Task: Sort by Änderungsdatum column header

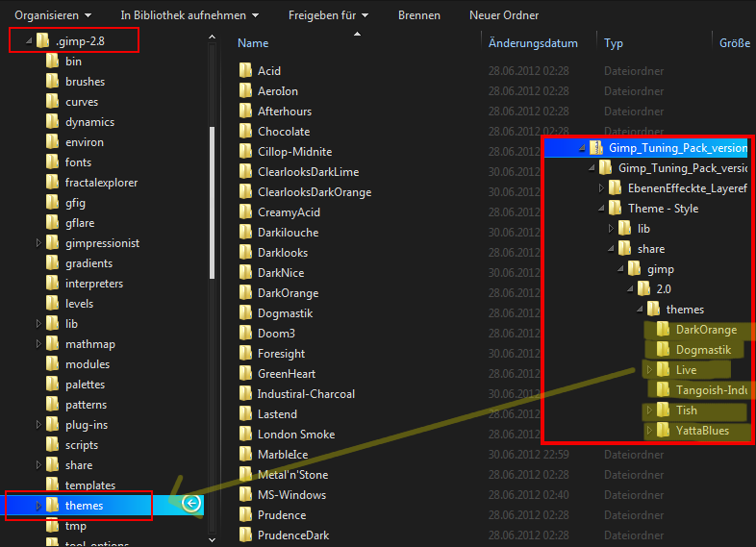Action: [x=533, y=43]
